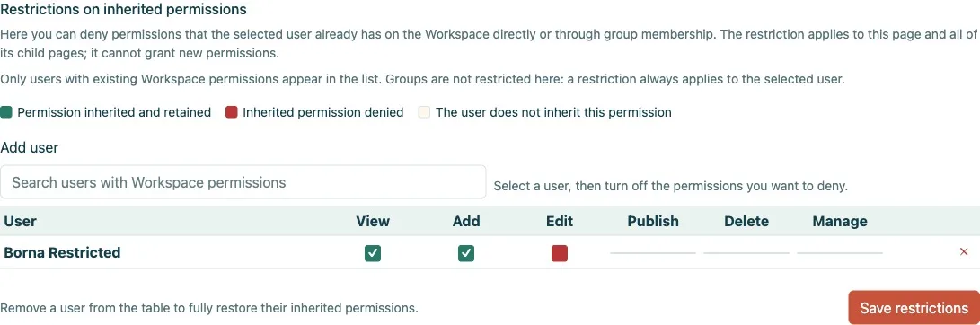The height and width of the screenshot is (325, 980).
Task: Click the non-inherited Manage placeholder for Borna Restricted
Action: [840, 253]
